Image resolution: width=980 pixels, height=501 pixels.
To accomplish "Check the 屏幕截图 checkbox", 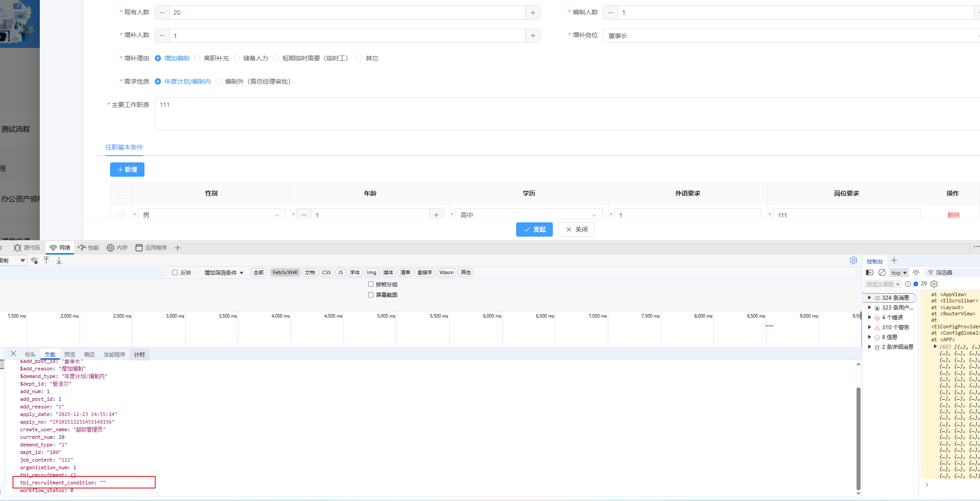I will [x=371, y=295].
